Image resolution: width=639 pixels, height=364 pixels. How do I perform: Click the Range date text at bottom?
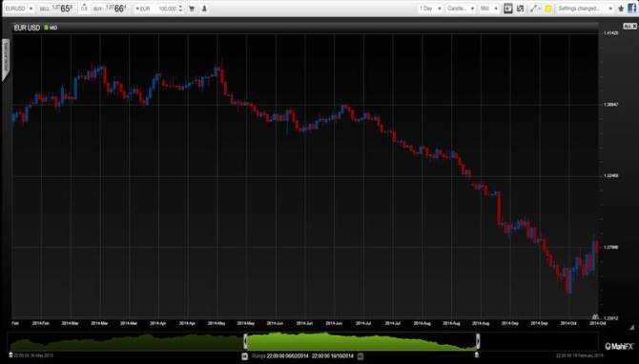302,356
